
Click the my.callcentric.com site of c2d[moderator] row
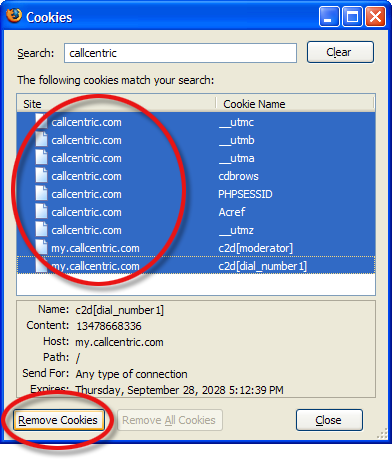click(95, 248)
